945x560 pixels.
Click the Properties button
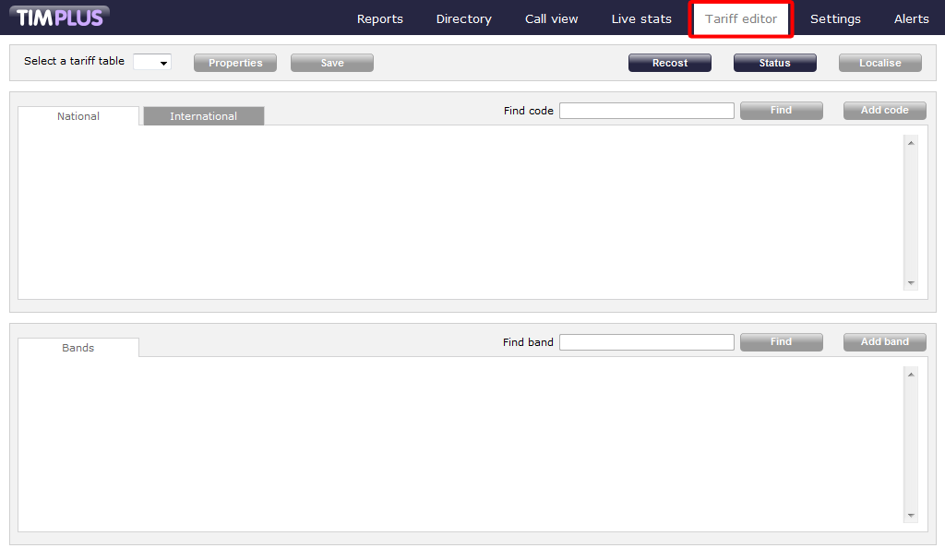click(235, 63)
